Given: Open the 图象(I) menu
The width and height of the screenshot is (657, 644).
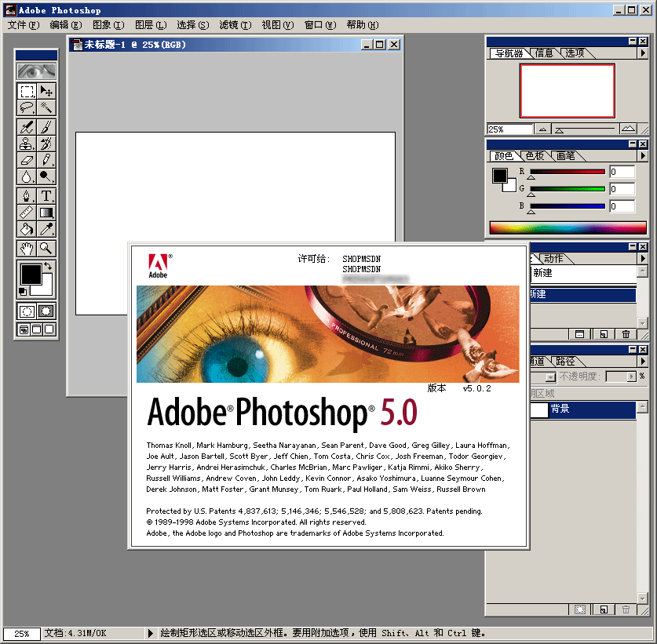Looking at the screenshot, I should (108, 25).
